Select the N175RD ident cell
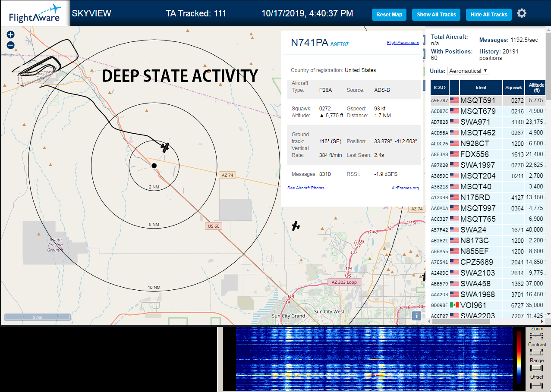This screenshot has height=392, width=551. pyautogui.click(x=481, y=197)
